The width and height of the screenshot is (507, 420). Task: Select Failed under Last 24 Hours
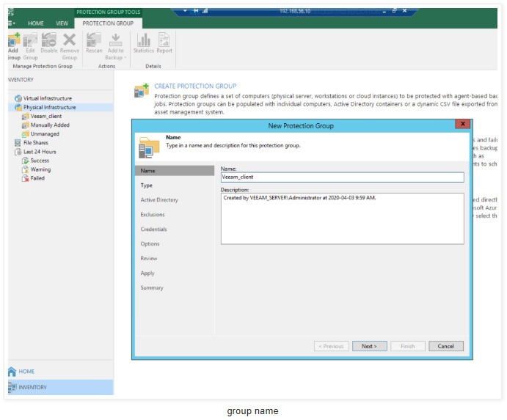pyautogui.click(x=37, y=178)
